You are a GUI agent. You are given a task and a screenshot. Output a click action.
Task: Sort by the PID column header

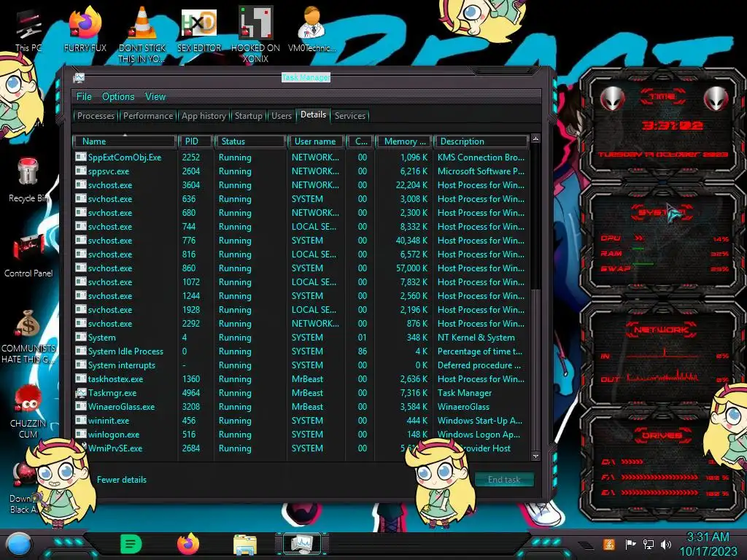[x=196, y=141]
